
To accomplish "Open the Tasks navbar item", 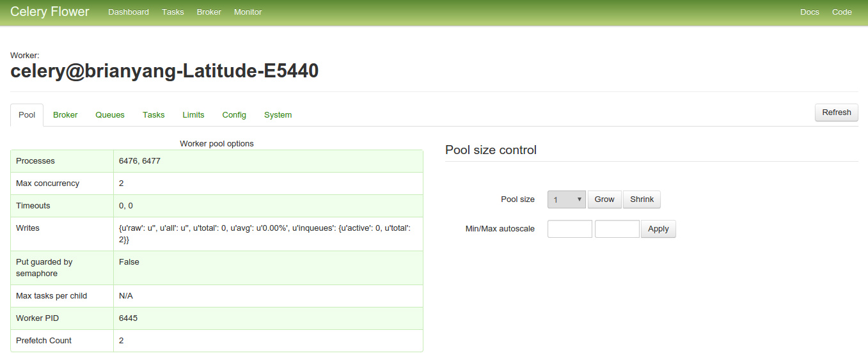I will tap(173, 12).
